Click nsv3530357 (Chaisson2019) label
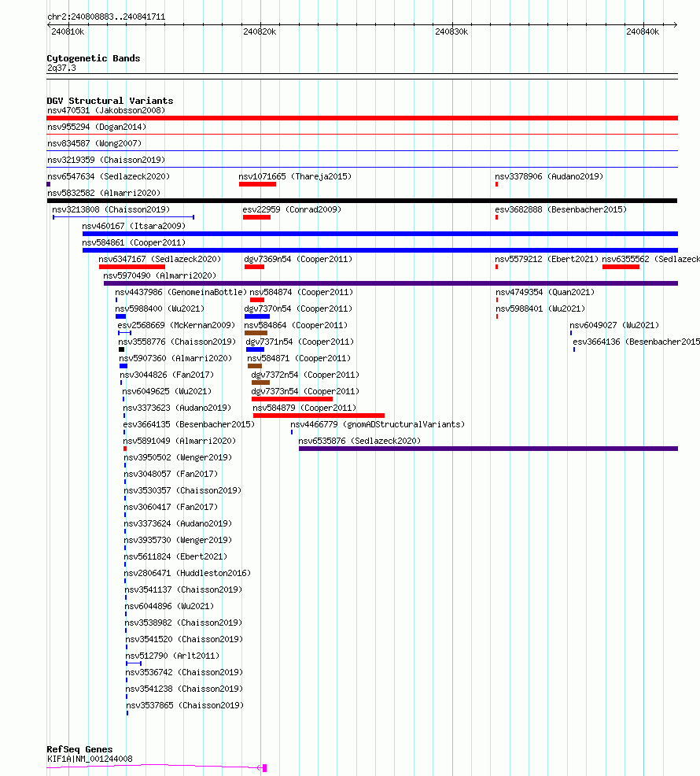This screenshot has height=776, width=700. click(x=183, y=491)
